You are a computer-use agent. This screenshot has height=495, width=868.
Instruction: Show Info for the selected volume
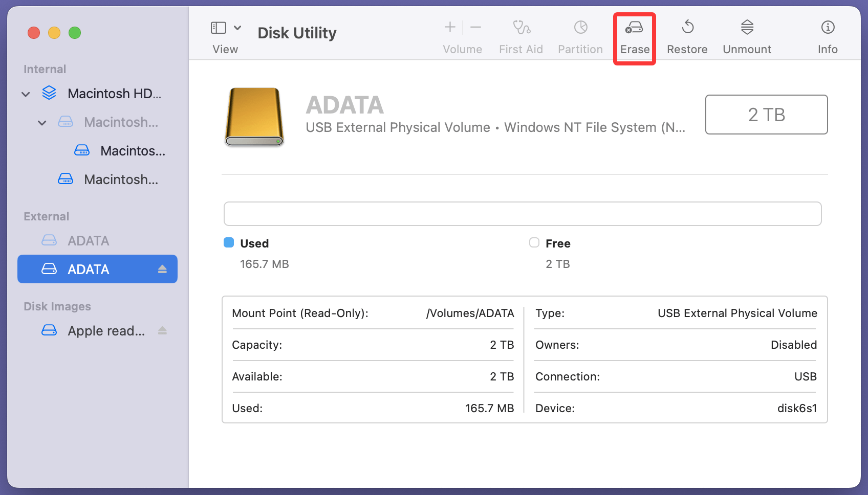tap(827, 36)
